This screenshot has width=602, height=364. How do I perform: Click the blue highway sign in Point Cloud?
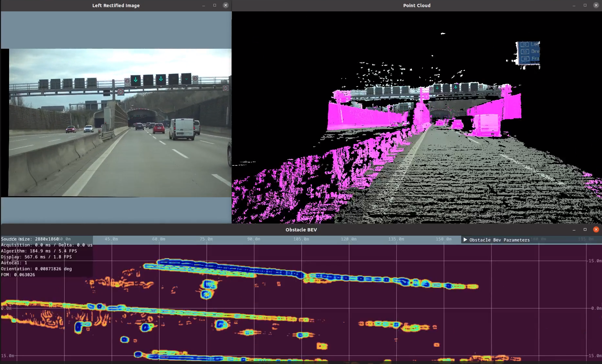[x=528, y=53]
